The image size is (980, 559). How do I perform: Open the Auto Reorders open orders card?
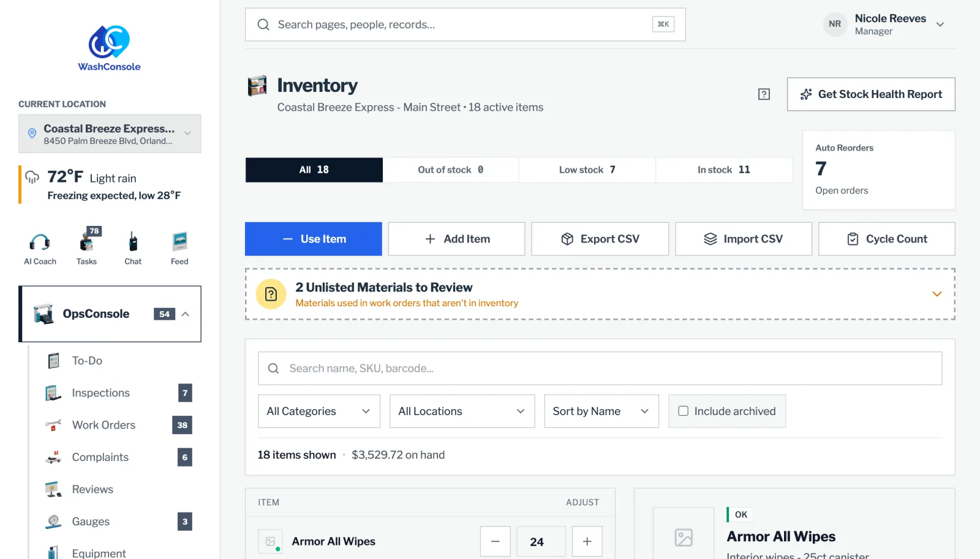(879, 170)
